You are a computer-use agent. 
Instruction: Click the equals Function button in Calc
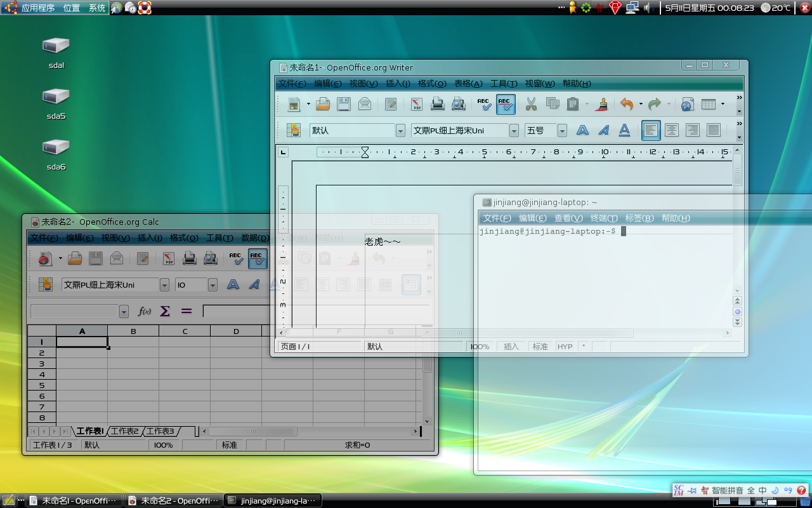click(x=186, y=311)
